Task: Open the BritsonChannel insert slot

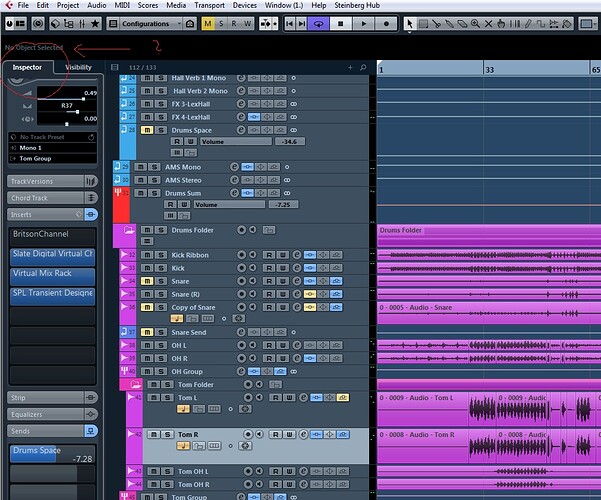Action: tap(53, 237)
